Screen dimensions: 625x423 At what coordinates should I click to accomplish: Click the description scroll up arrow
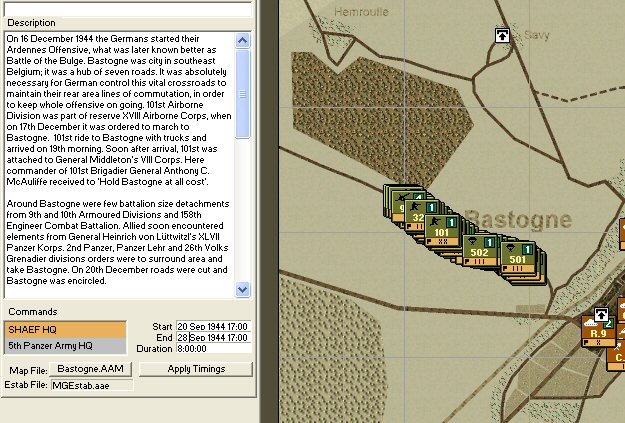(x=243, y=40)
